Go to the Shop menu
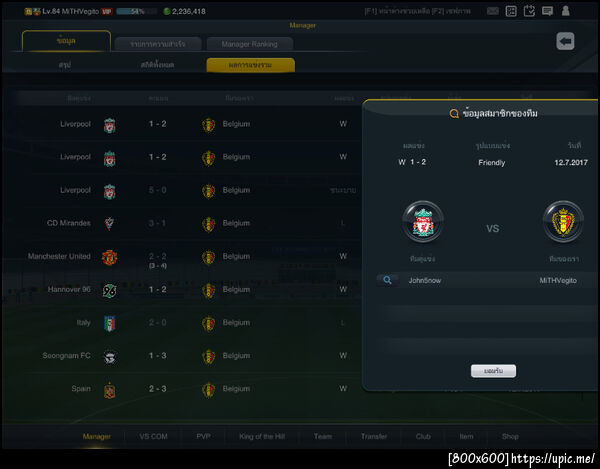 pos(510,436)
